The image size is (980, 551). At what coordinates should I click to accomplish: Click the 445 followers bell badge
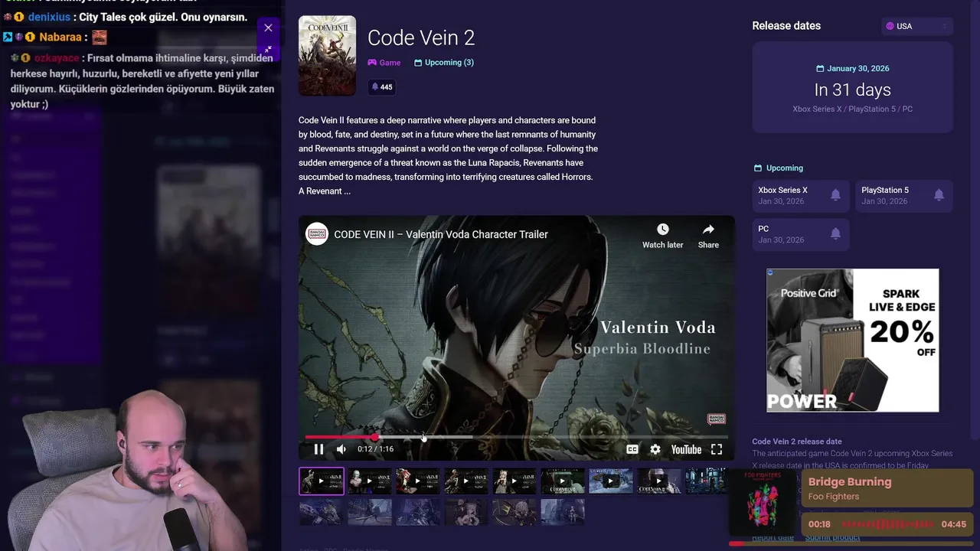[x=381, y=87]
